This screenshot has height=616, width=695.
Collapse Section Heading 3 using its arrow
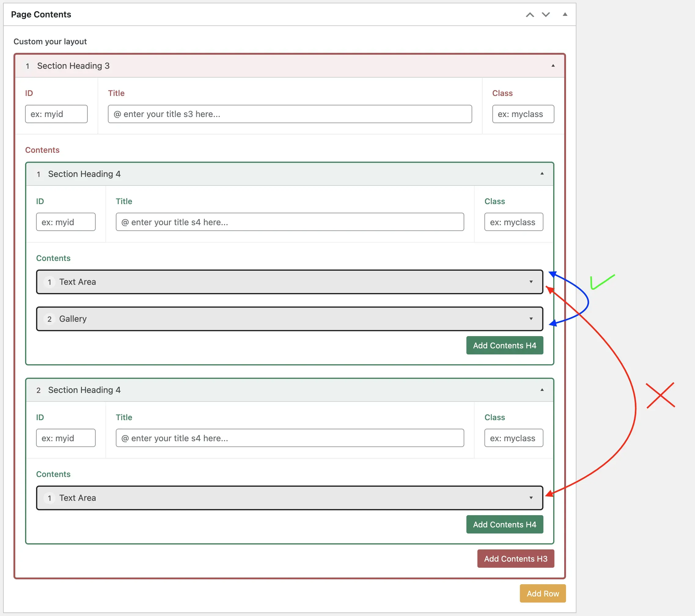[553, 66]
